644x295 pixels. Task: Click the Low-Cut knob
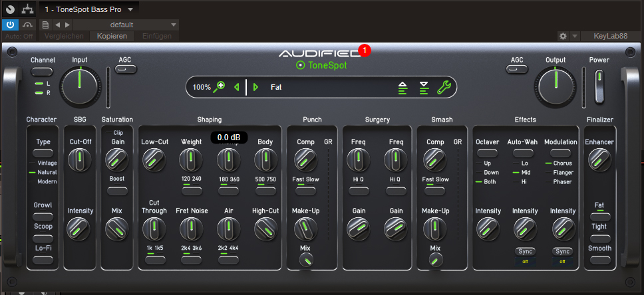(154, 160)
